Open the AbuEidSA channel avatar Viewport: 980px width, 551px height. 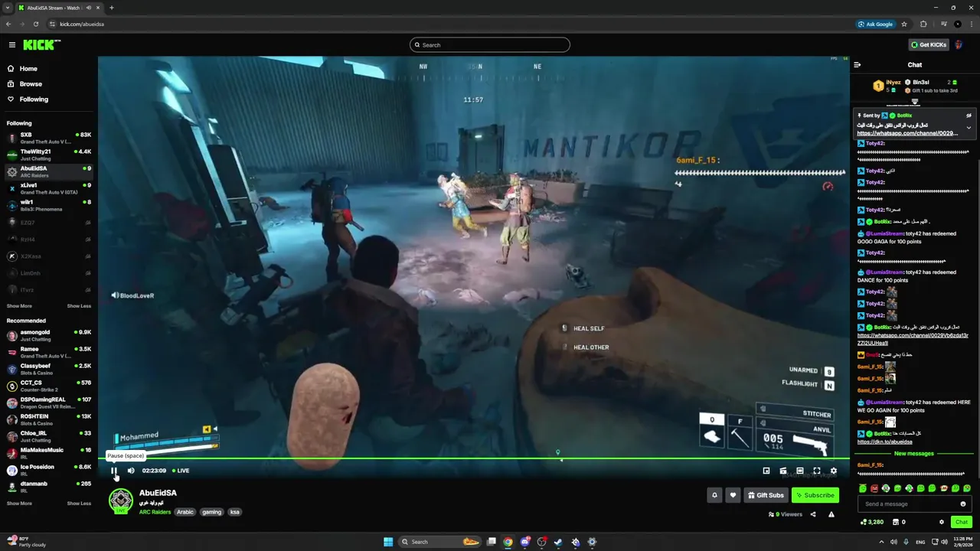tap(120, 500)
